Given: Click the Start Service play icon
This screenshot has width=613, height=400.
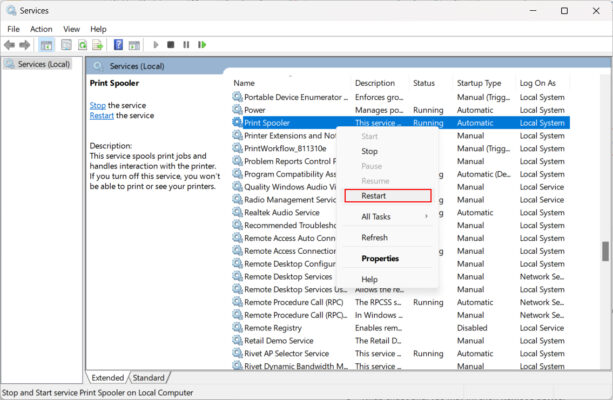Looking at the screenshot, I should (155, 45).
